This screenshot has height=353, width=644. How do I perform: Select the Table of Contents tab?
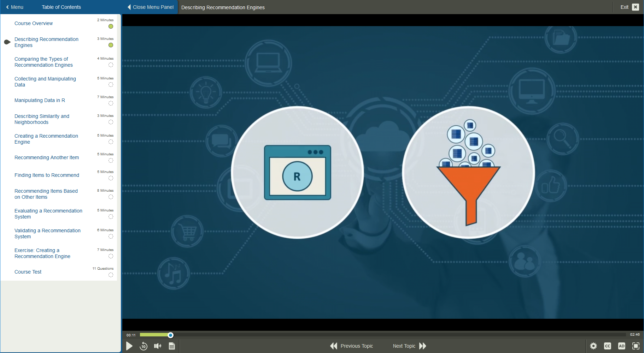(x=61, y=7)
